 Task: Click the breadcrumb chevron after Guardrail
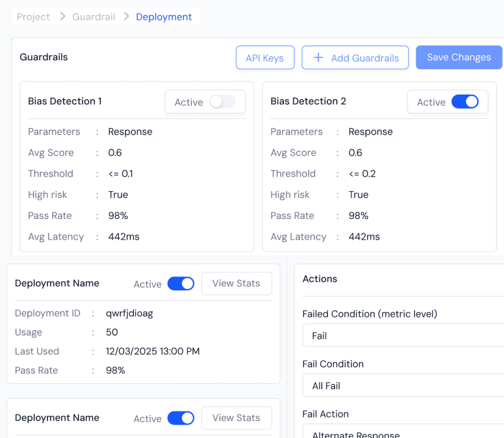pyautogui.click(x=126, y=16)
